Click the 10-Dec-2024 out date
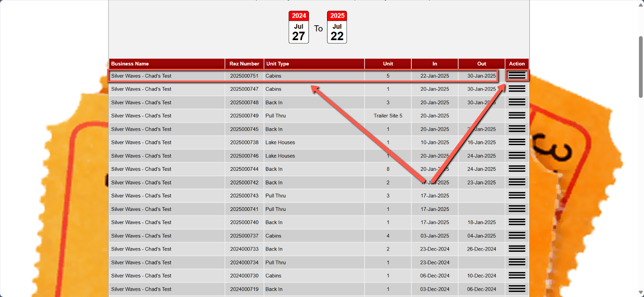 tap(482, 275)
